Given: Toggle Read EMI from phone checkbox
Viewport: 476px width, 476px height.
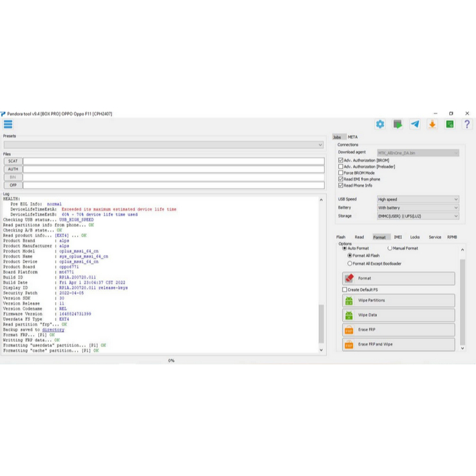Looking at the screenshot, I should pos(340,179).
